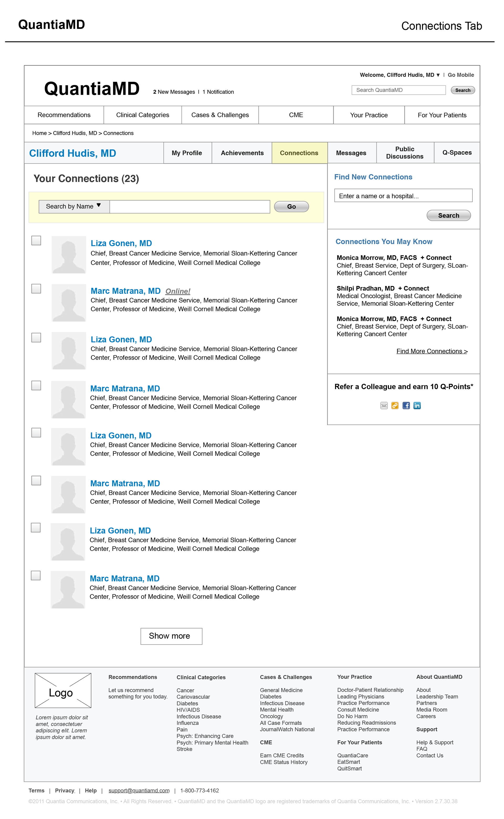This screenshot has width=504, height=819.
Task: Open the 1 Notification link
Action: pos(218,92)
